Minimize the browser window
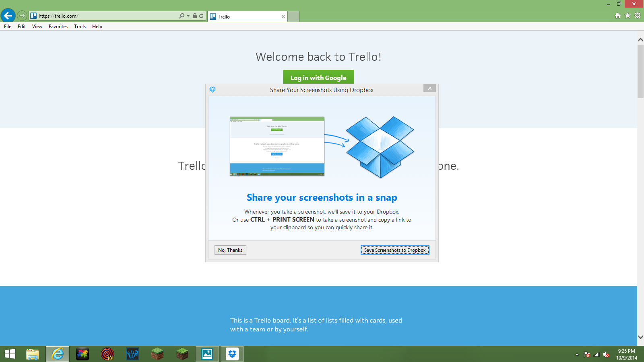This screenshot has width=644, height=362. click(609, 4)
